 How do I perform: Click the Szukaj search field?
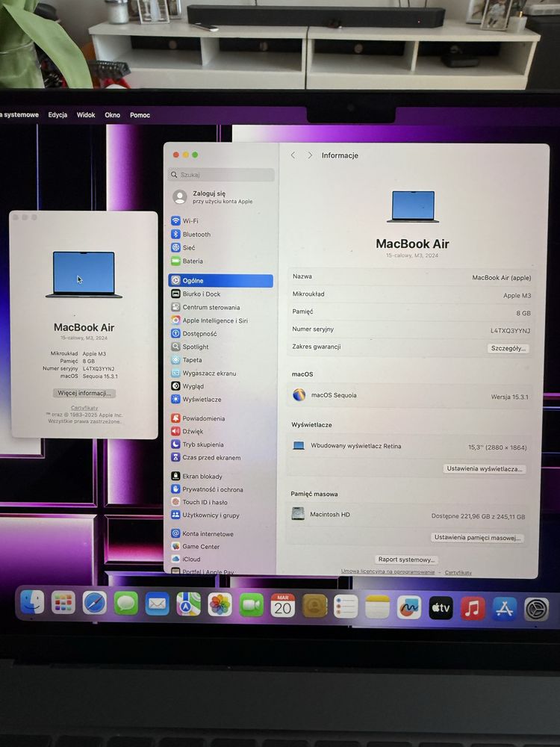(221, 175)
